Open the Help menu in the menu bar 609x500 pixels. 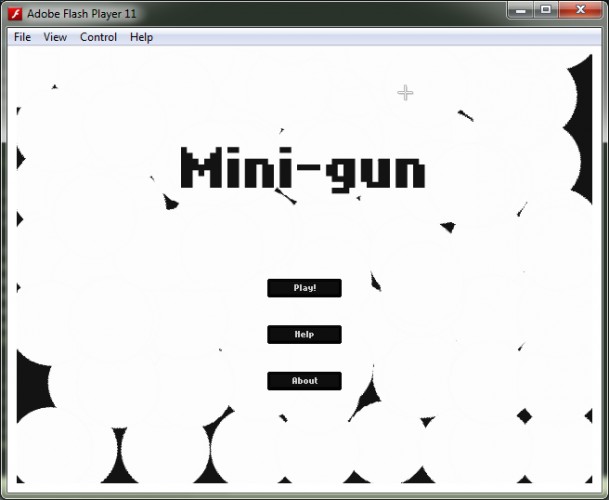tap(141, 37)
